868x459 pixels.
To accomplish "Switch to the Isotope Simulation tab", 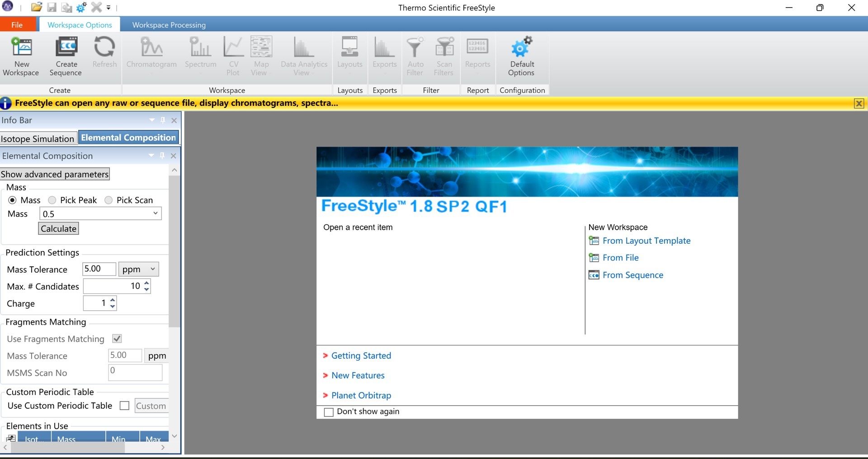I will point(38,139).
